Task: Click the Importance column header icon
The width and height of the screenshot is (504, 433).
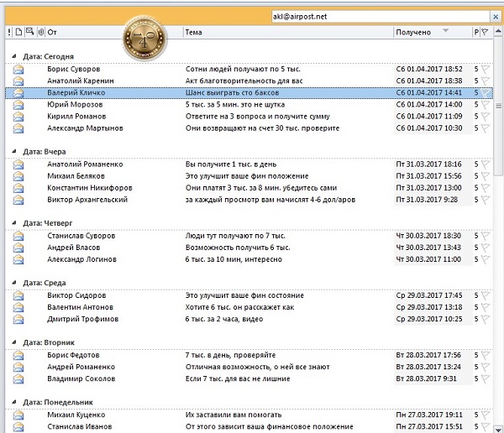Action: click(x=9, y=32)
